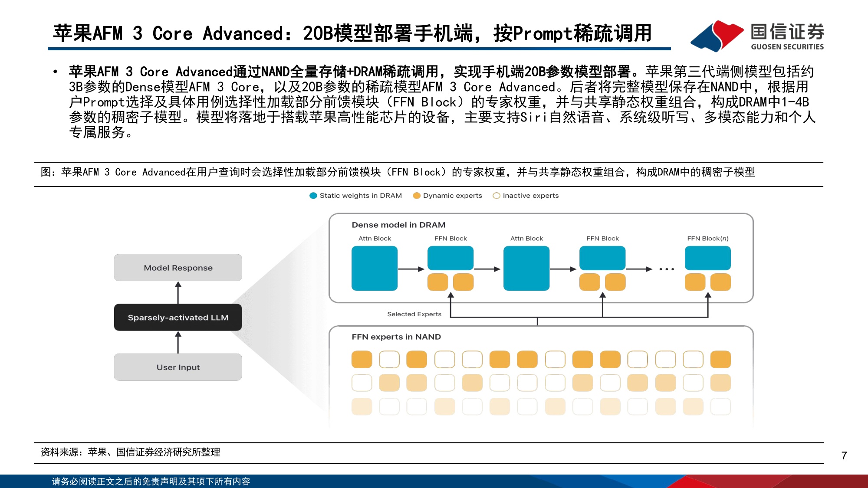Click the 'Static weights in DRAM' legend text

pyautogui.click(x=361, y=196)
